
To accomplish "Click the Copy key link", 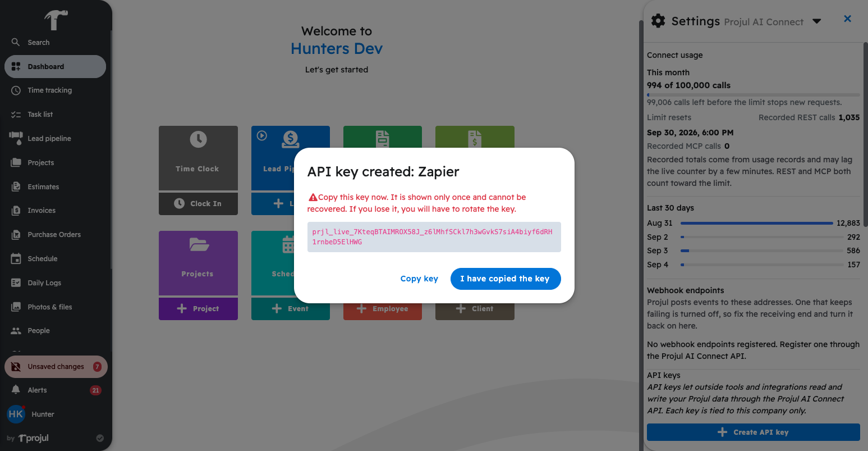I will [419, 279].
